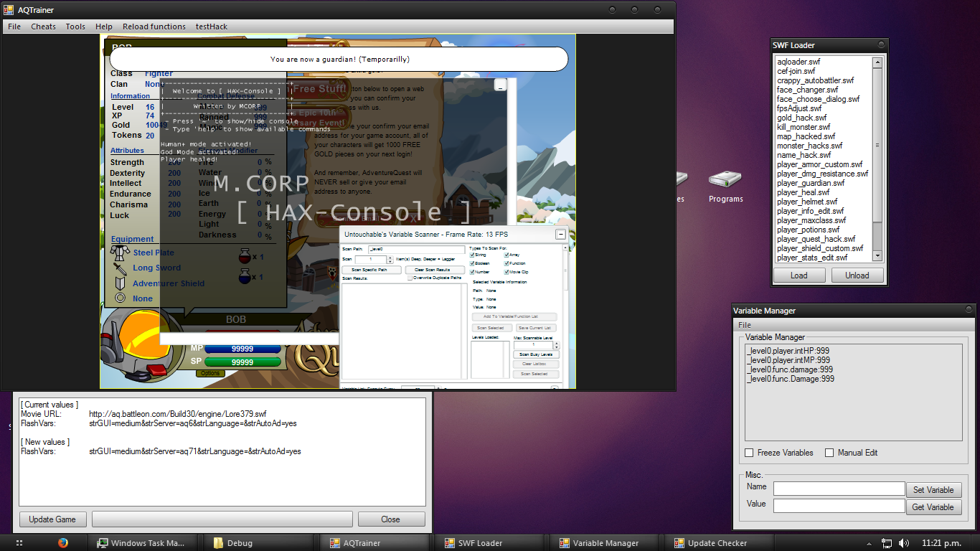Click the Update Game button
The height and width of the screenshot is (551, 980).
point(52,519)
